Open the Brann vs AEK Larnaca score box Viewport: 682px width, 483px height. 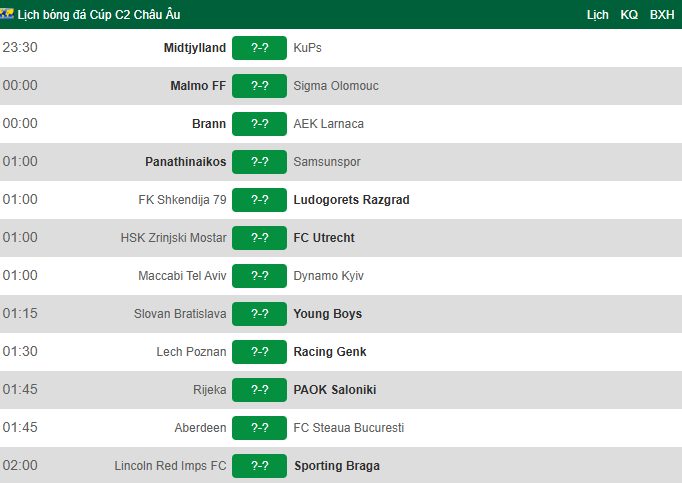coord(259,124)
